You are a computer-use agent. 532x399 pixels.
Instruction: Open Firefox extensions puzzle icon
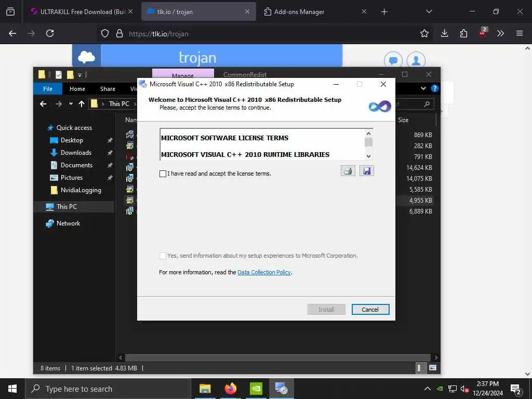coord(463,33)
